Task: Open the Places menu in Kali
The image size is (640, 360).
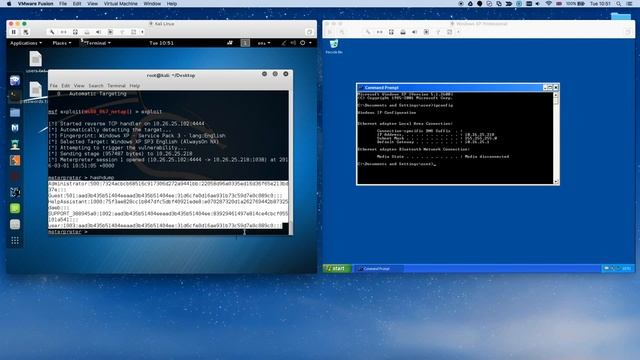Action: [62, 43]
